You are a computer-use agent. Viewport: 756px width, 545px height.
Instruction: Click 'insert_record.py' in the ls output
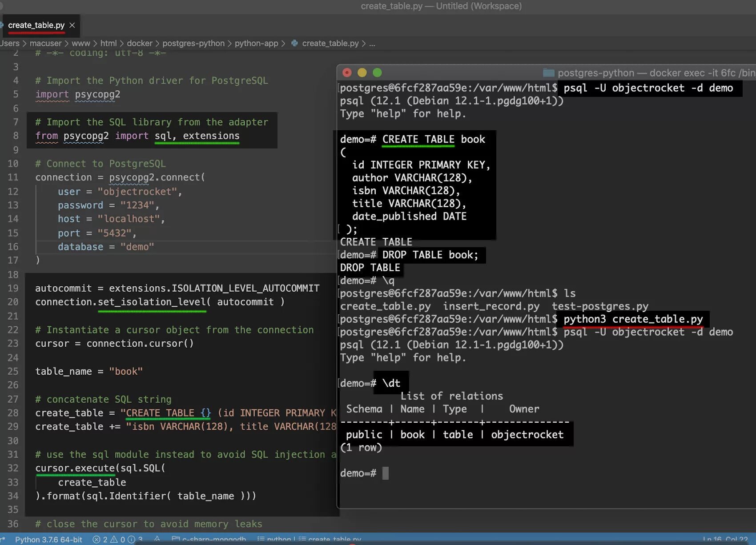click(x=491, y=306)
